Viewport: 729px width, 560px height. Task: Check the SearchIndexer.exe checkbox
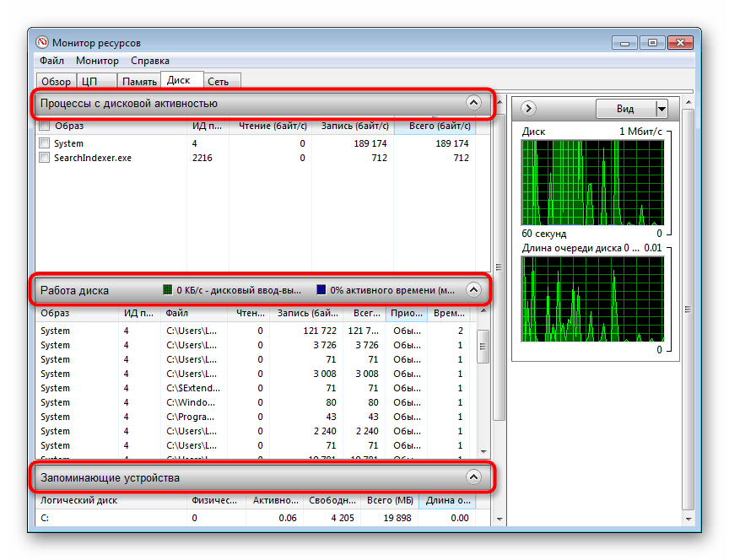point(43,158)
